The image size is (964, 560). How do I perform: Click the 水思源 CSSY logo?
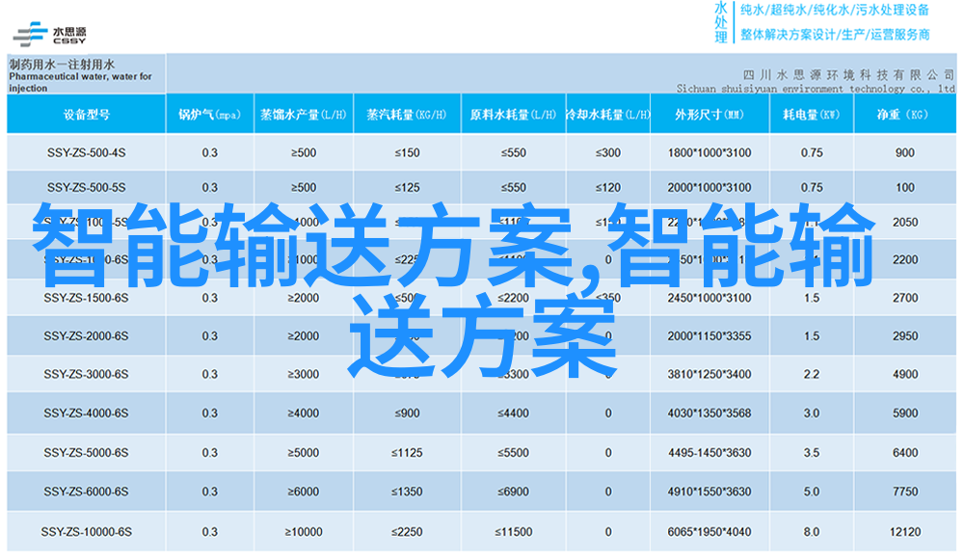point(50,35)
